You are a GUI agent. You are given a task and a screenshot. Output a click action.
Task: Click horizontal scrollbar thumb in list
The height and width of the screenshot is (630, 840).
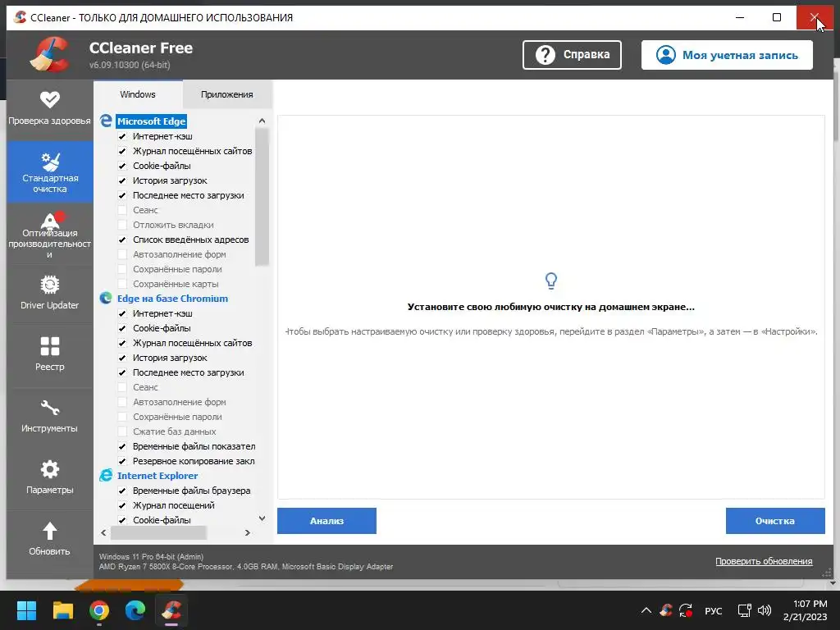tap(158, 532)
